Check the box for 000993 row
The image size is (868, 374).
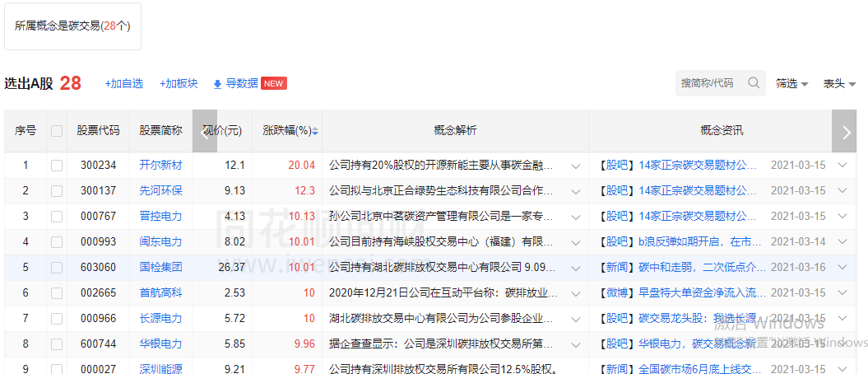click(57, 242)
